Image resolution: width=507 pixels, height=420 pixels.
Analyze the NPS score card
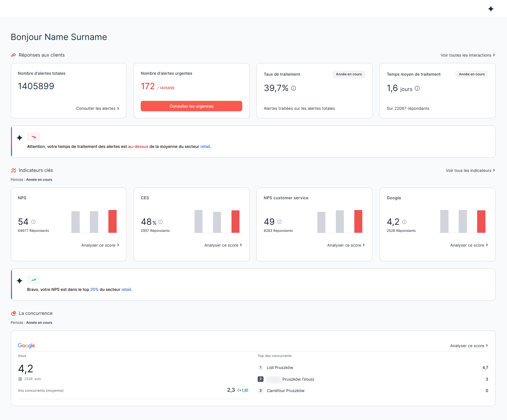click(x=100, y=245)
